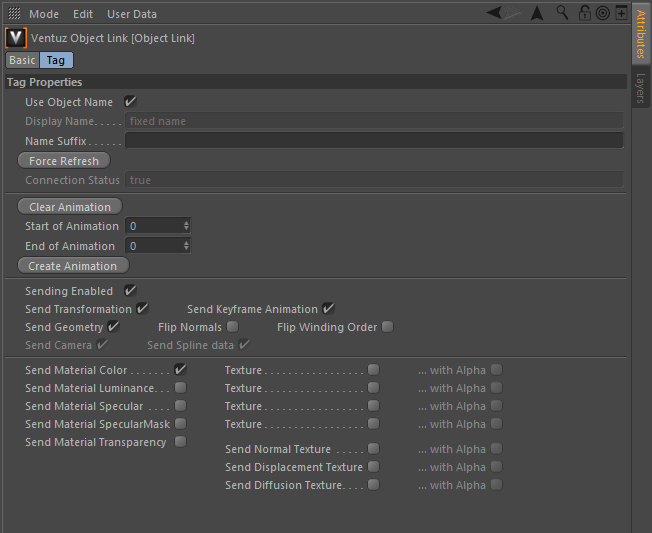This screenshot has height=533, width=652.
Task: Switch to the Basic tab
Action: [x=22, y=60]
